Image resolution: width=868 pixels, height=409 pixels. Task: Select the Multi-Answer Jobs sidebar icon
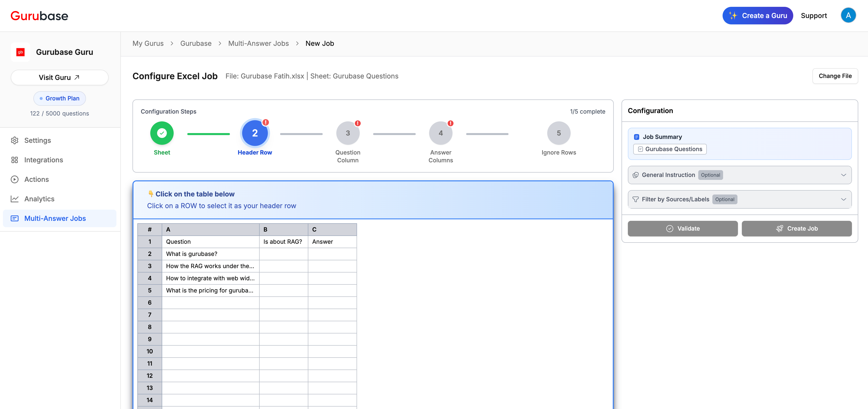click(x=15, y=218)
